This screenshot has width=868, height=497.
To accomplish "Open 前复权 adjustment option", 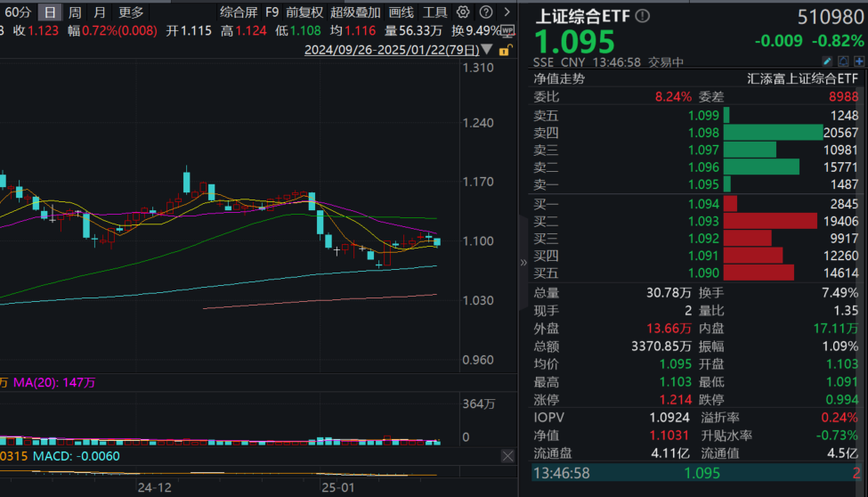I will tap(304, 12).
